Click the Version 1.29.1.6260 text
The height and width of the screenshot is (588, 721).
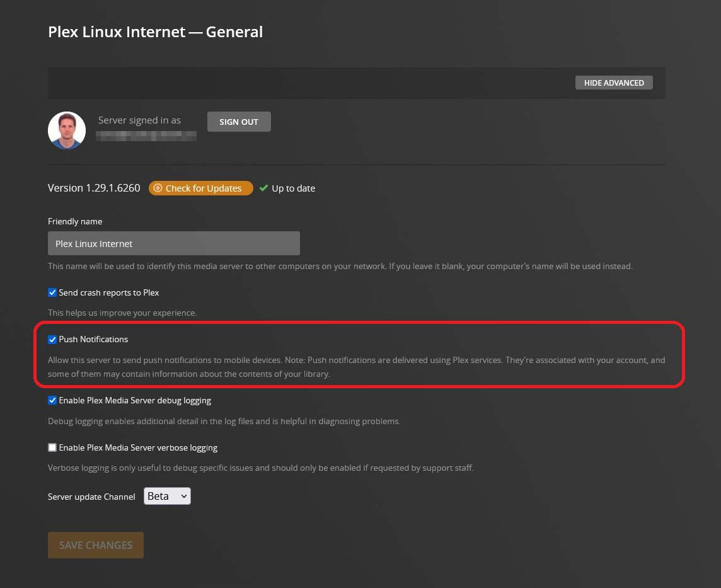[x=94, y=188]
